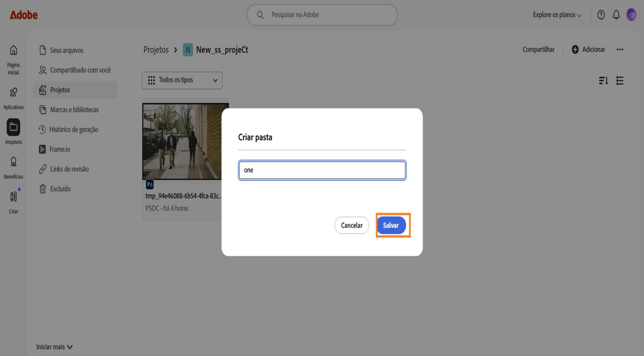The width and height of the screenshot is (644, 356).
Task: Open Aplicativos in the left rail
Action: coord(13,98)
